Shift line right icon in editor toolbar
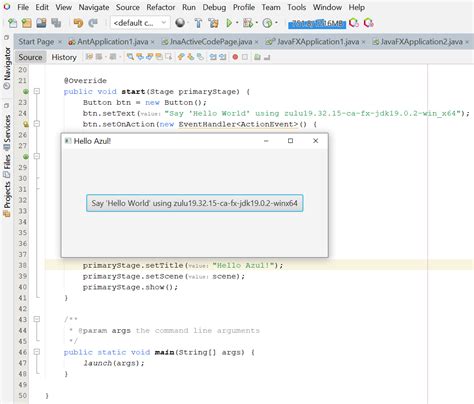Image resolution: width=474 pixels, height=404 pixels. pyautogui.click(x=222, y=57)
